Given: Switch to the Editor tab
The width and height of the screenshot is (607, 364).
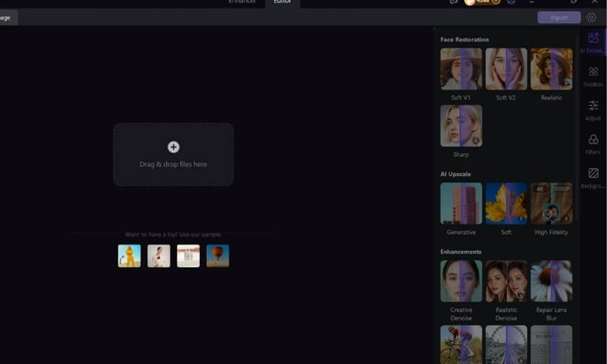Looking at the screenshot, I should (282, 2).
